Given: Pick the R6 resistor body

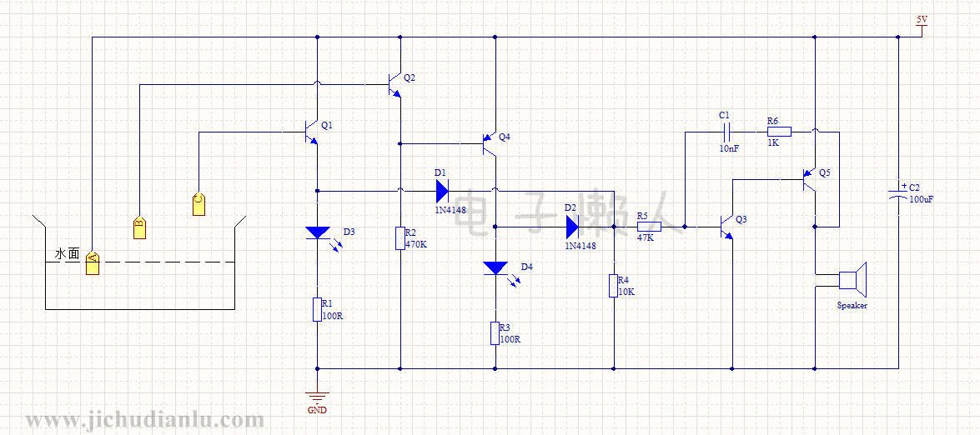Looking at the screenshot, I should 779,132.
